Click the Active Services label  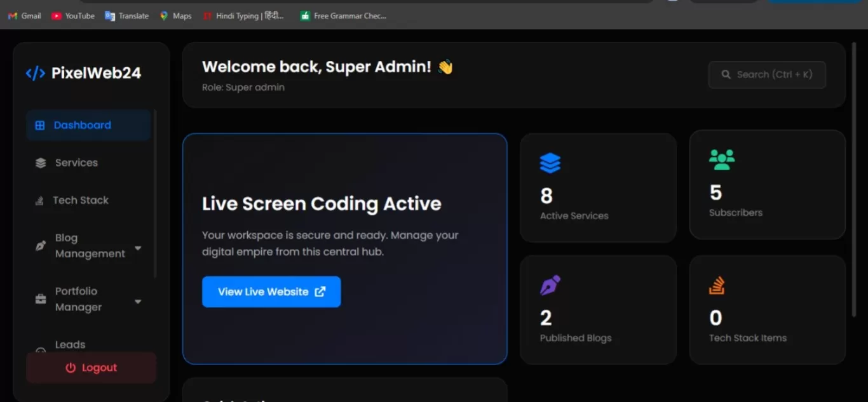tap(574, 216)
